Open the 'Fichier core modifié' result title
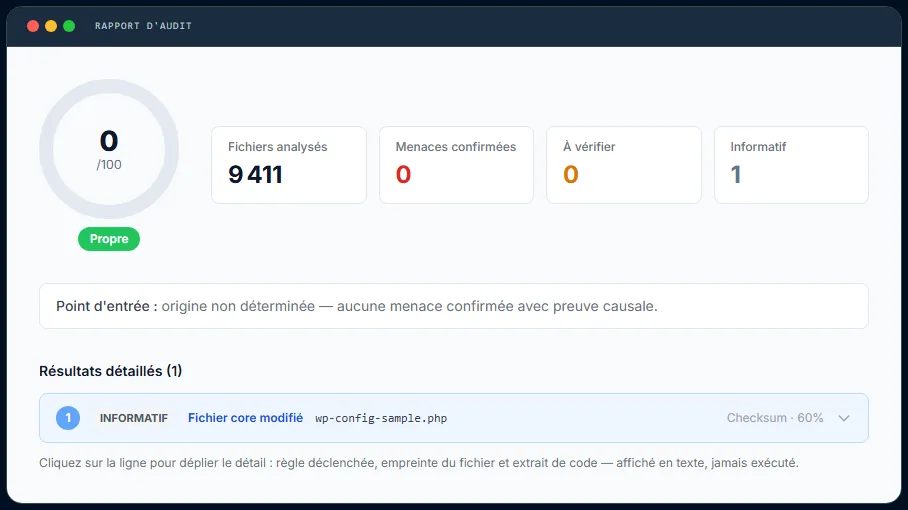 point(246,418)
